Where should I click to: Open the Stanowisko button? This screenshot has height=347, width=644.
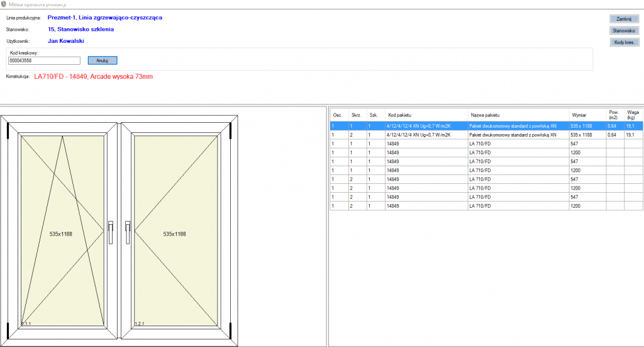(624, 30)
